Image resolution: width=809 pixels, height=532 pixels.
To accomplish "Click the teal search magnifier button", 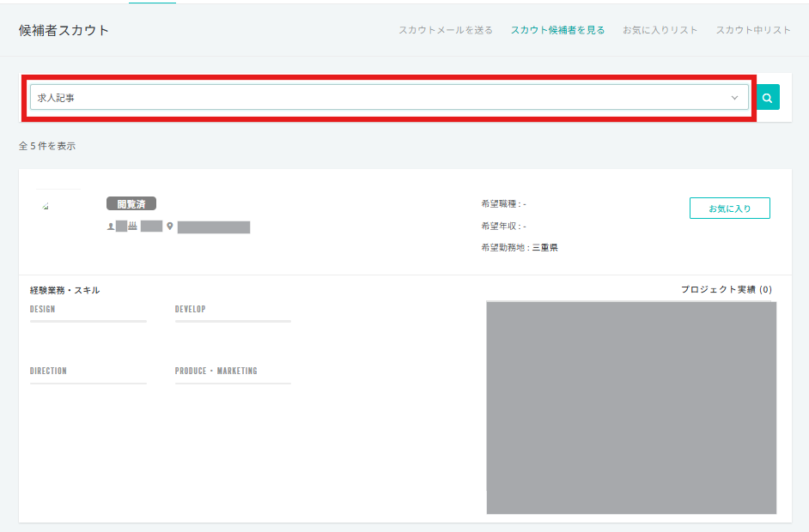I will click(768, 98).
